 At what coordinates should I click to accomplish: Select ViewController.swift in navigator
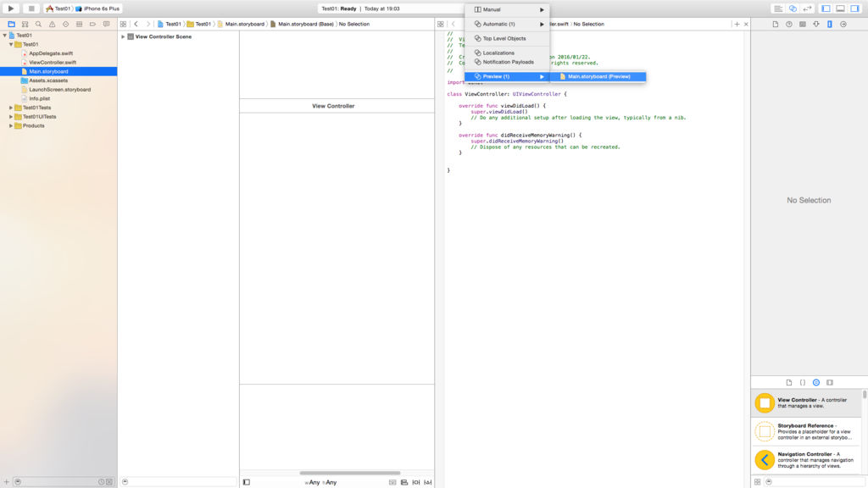(53, 63)
